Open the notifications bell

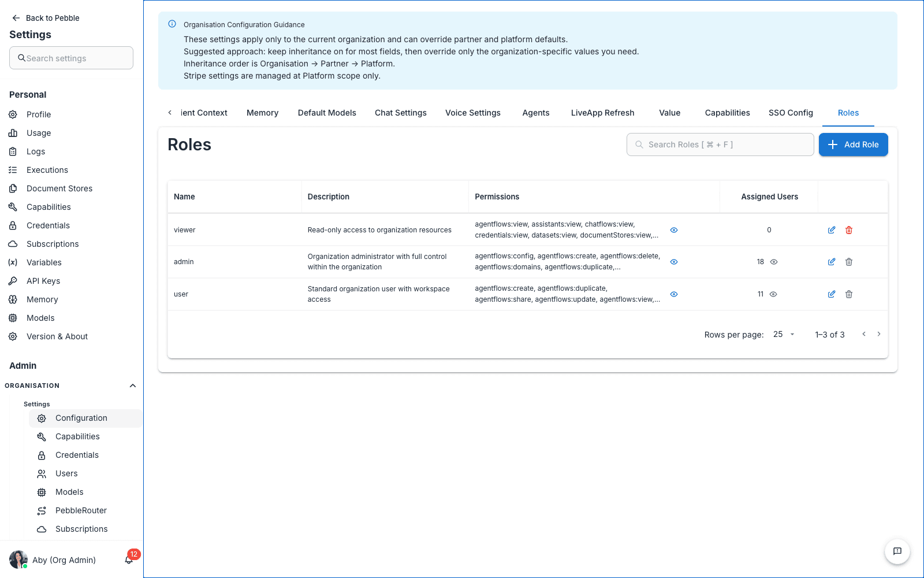coord(129,560)
